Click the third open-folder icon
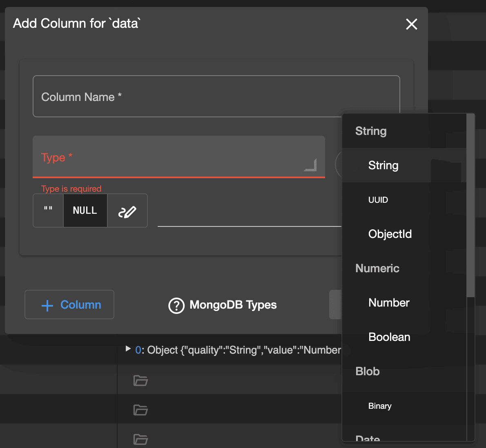Image resolution: width=486 pixels, height=448 pixels. (x=140, y=439)
